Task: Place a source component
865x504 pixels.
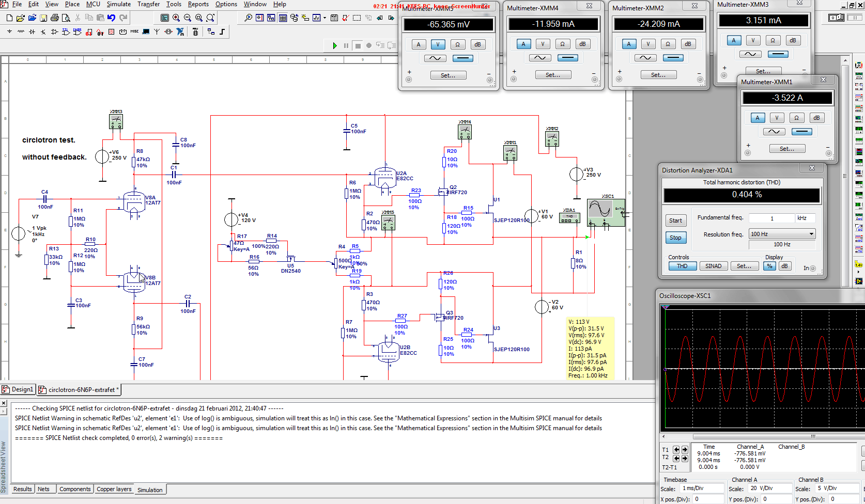Action: tap(9, 31)
